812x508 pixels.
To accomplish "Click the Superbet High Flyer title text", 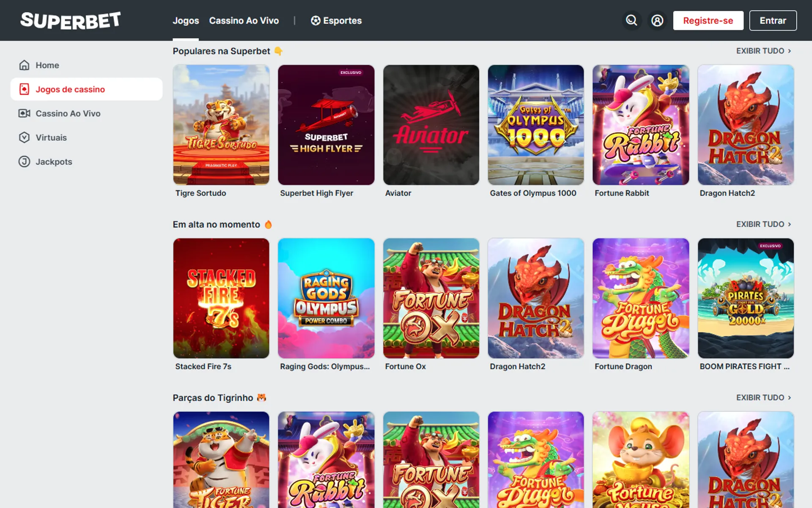I will [316, 193].
